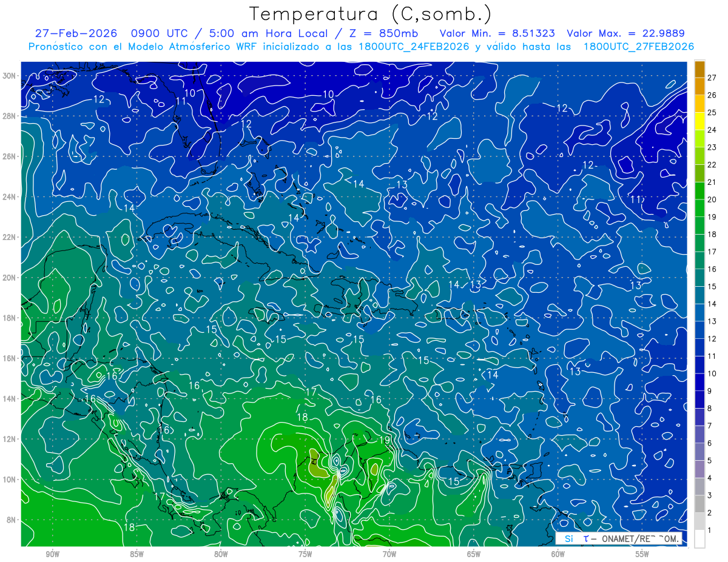Click the longitude axis label "90W"

click(52, 554)
